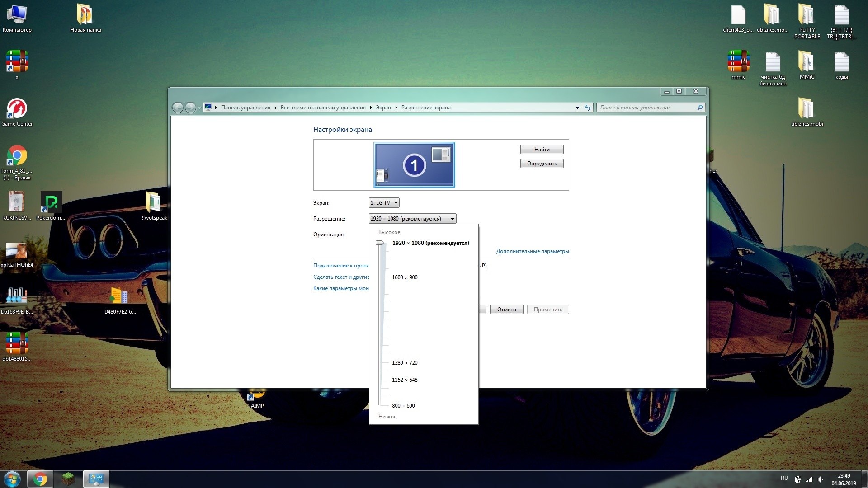Open the recent pages dropdown arrow
Screen dimensions: 868x488
199,108
